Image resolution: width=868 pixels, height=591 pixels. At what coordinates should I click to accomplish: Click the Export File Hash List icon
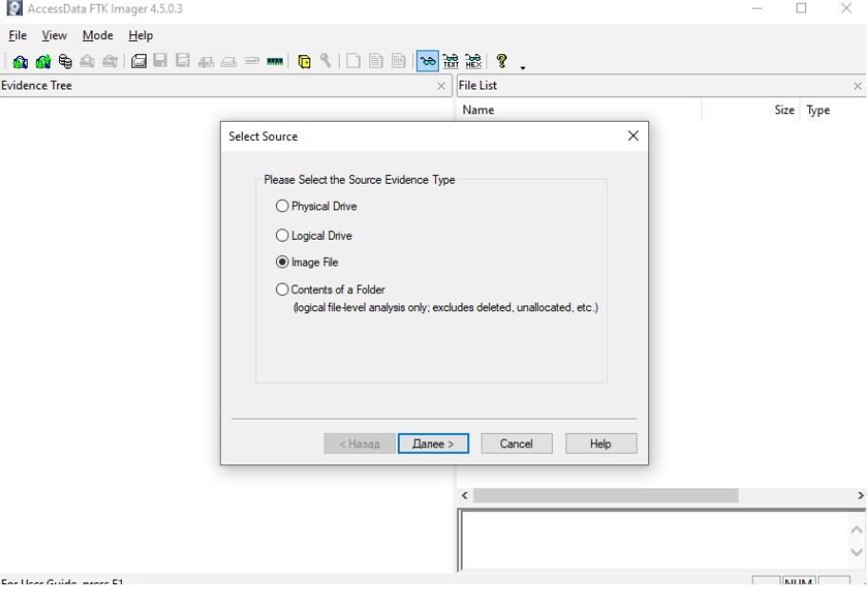[x=376, y=61]
